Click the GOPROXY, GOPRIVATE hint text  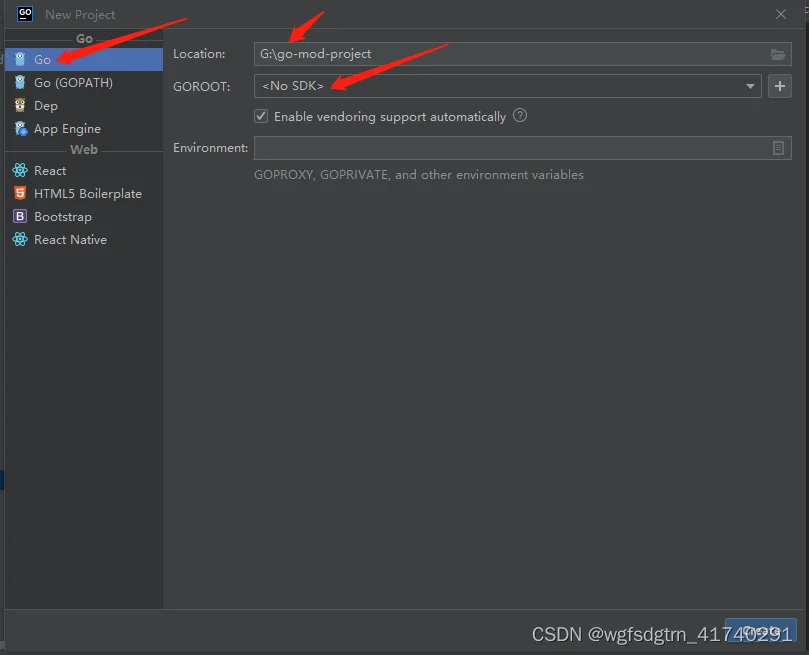419,175
